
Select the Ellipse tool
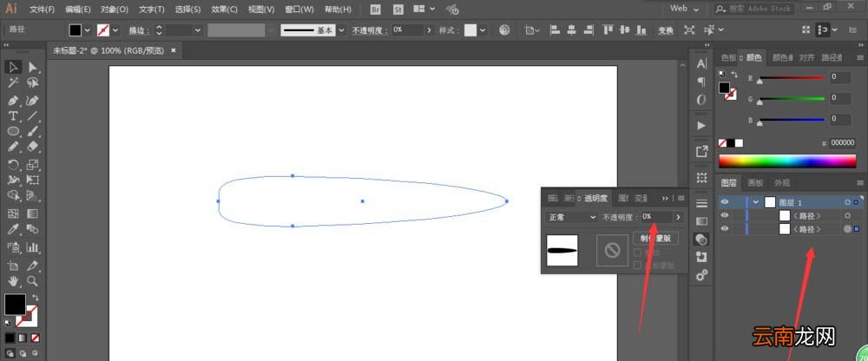tap(13, 131)
